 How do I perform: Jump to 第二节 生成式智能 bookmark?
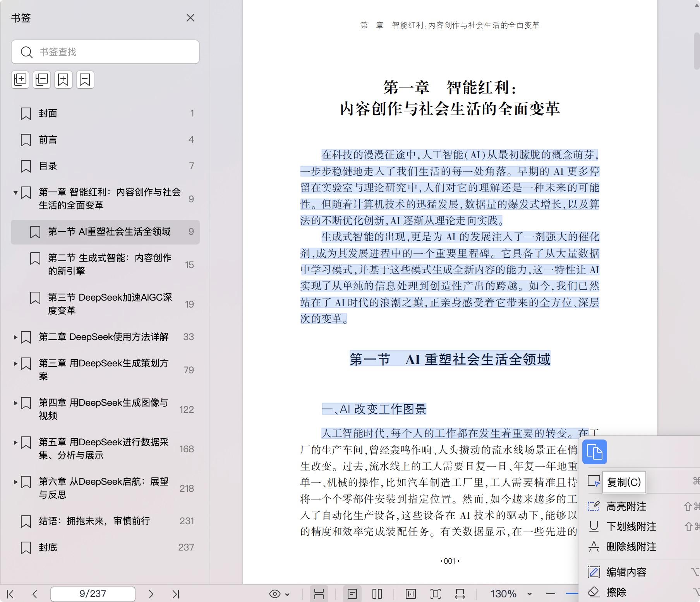click(105, 265)
